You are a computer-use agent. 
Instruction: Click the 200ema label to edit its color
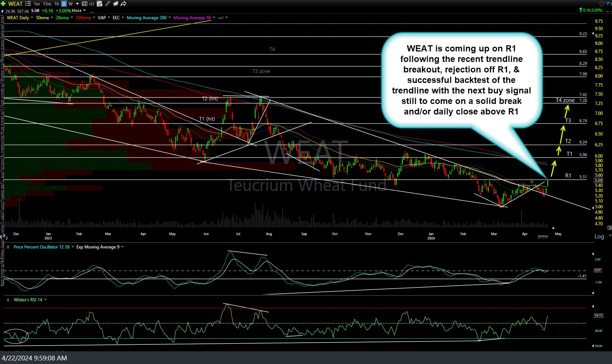pos(83,17)
